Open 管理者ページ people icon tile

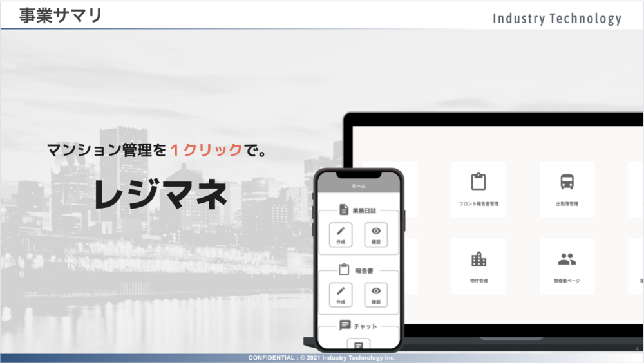tap(567, 266)
